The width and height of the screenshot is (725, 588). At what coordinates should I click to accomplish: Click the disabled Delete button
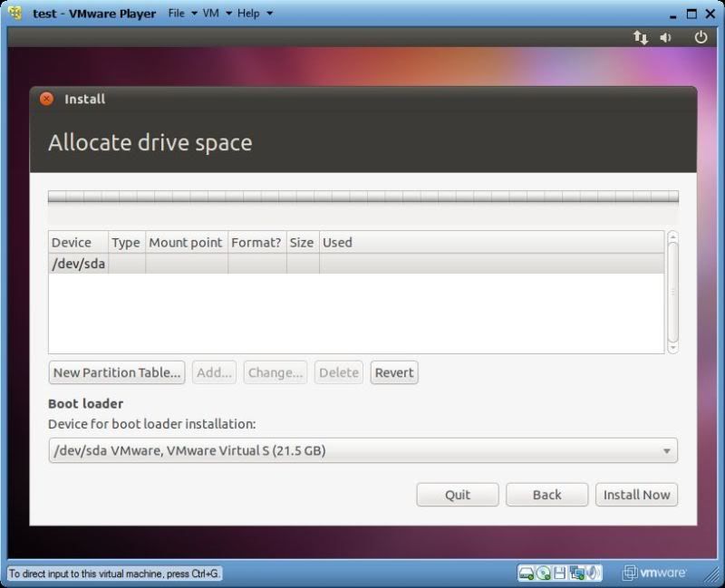click(339, 372)
